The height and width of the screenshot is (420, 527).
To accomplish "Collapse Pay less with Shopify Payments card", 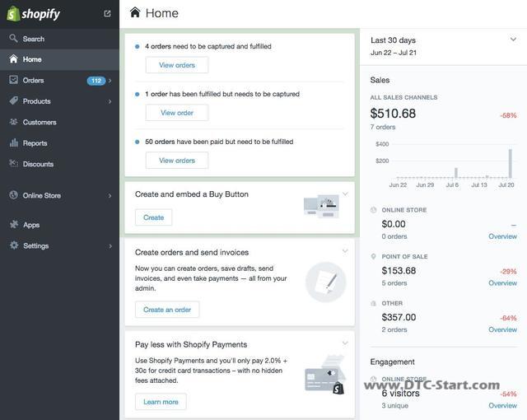I will coord(345,343).
